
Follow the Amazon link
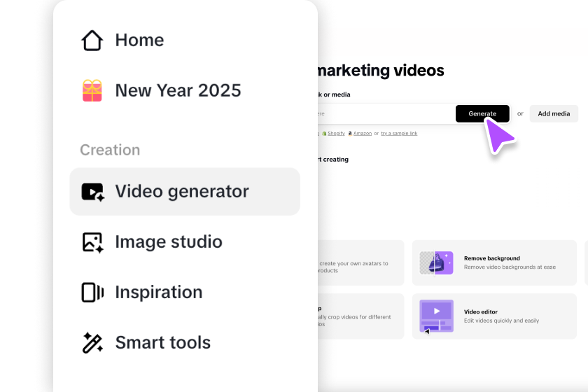(363, 133)
